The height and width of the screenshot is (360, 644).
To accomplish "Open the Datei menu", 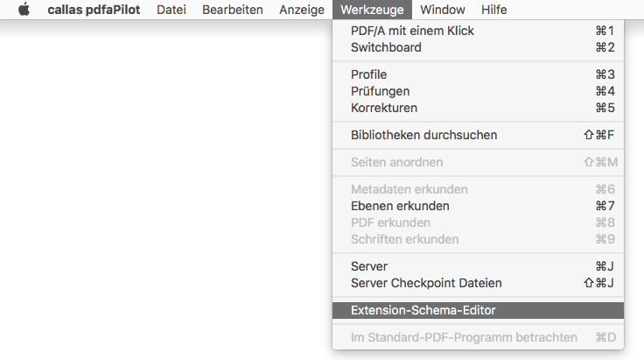I will click(171, 10).
